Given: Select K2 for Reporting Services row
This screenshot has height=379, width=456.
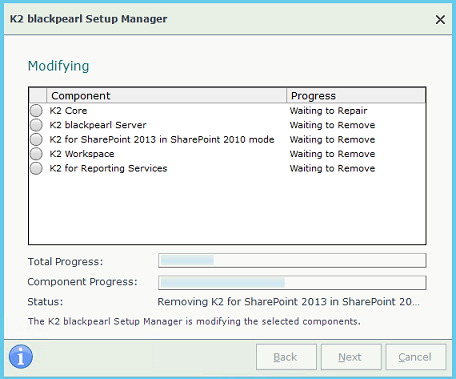Looking at the screenshot, I should pyautogui.click(x=227, y=168).
